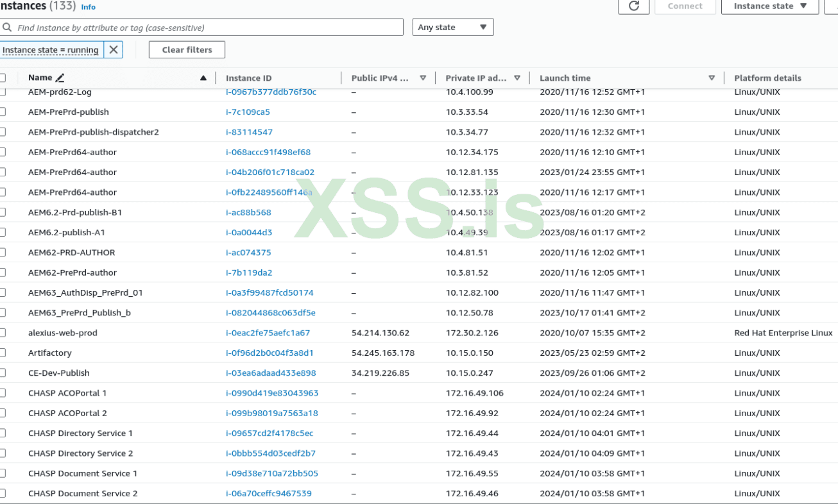Screen dimensions: 838x504
Task: Click public IP 34.219.226.85
Action: pyautogui.click(x=381, y=373)
